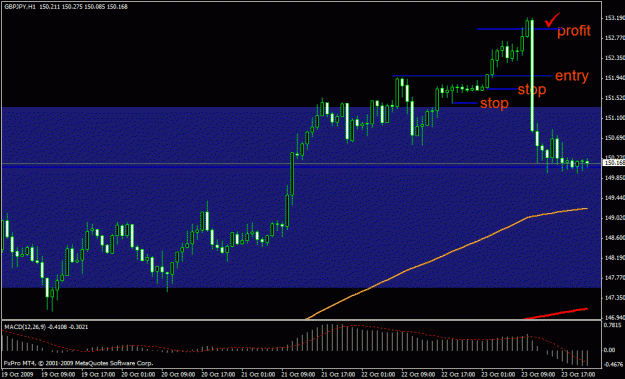Click the 'stop' label farther from the entry label
The height and width of the screenshot is (379, 625).
pyautogui.click(x=494, y=103)
